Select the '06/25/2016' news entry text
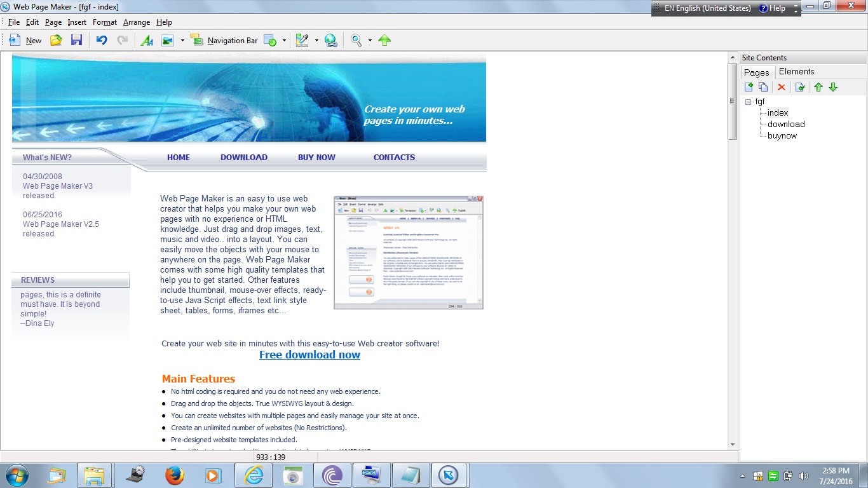868x488 pixels. [43, 215]
